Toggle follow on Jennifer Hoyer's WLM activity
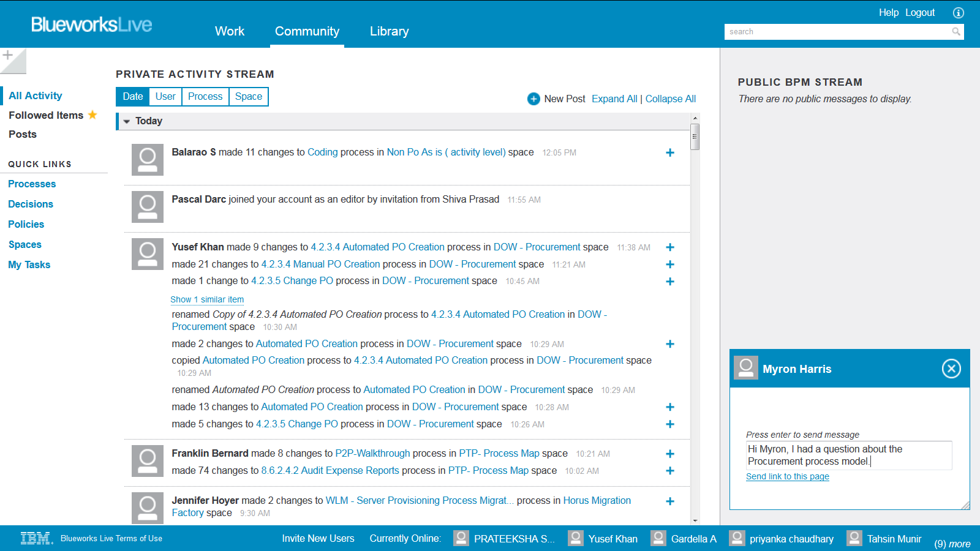This screenshot has height=551, width=980. point(670,501)
